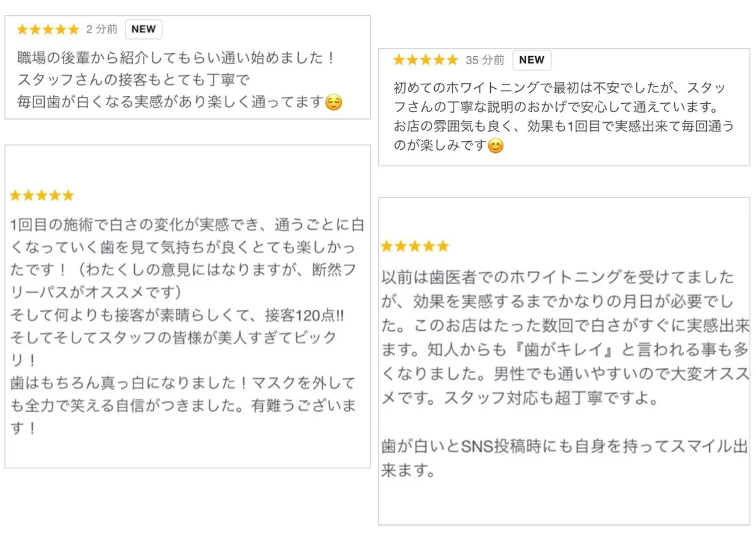Click the first star of the 35 分前 review
The height and width of the screenshot is (537, 756).
399,60
